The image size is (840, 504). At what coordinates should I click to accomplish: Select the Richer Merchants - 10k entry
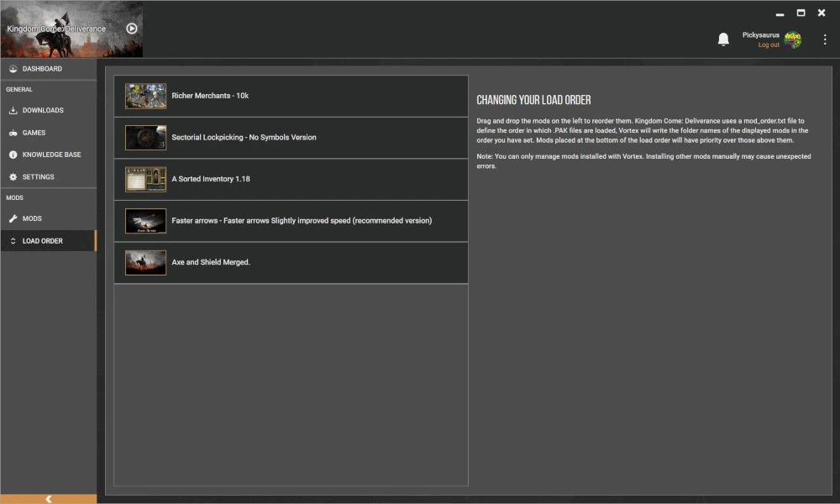coord(291,96)
